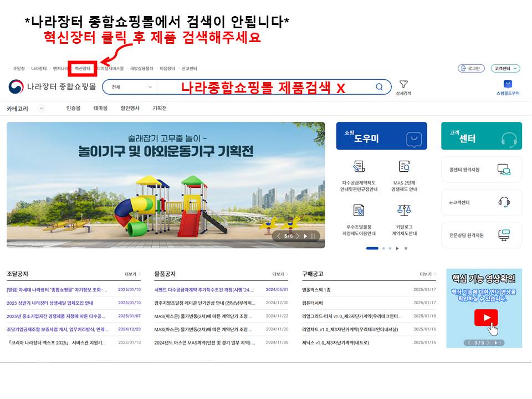Click the 콜센터 원격지원 monitor icon
The height and width of the screenshot is (399, 532).
[x=504, y=170]
